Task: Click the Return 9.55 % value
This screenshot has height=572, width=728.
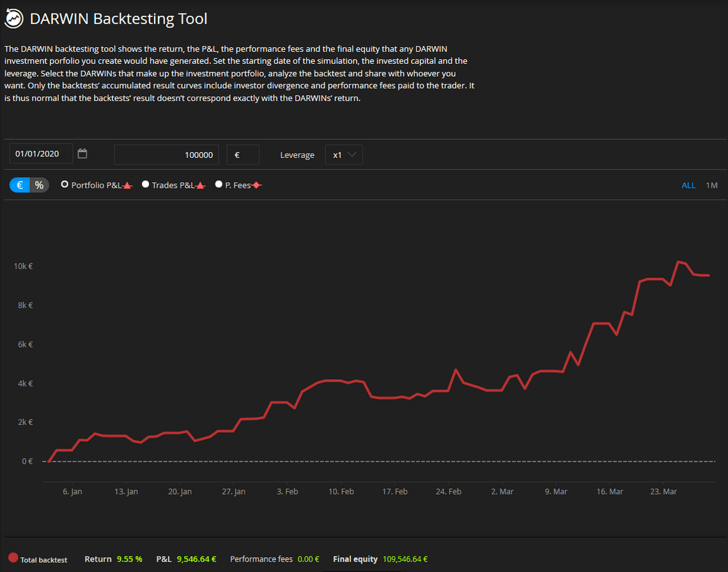Action: 130,559
